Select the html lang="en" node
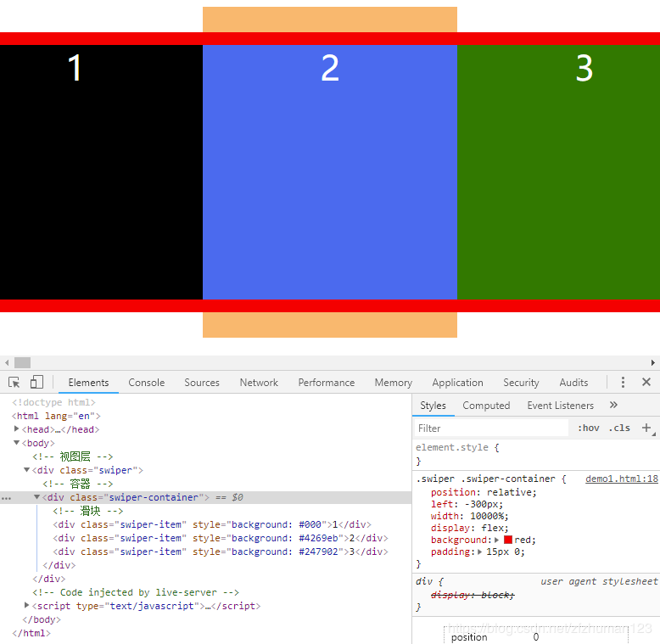 coord(56,416)
